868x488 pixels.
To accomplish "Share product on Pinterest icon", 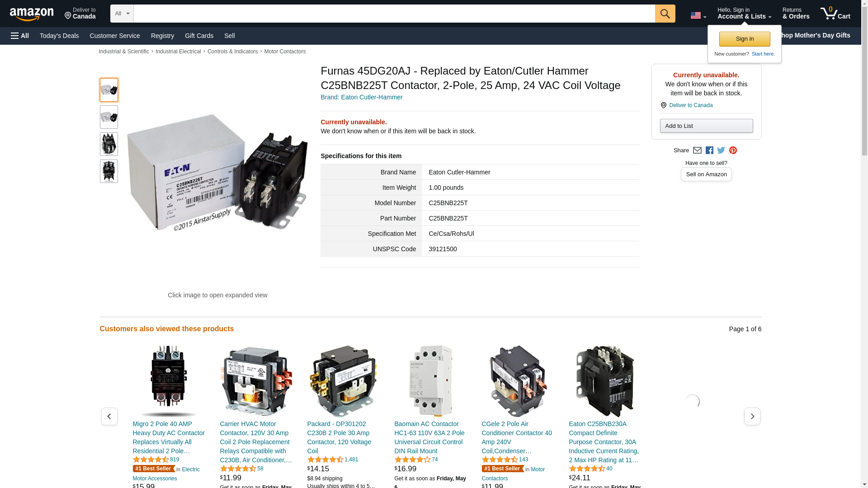I will coord(733,150).
